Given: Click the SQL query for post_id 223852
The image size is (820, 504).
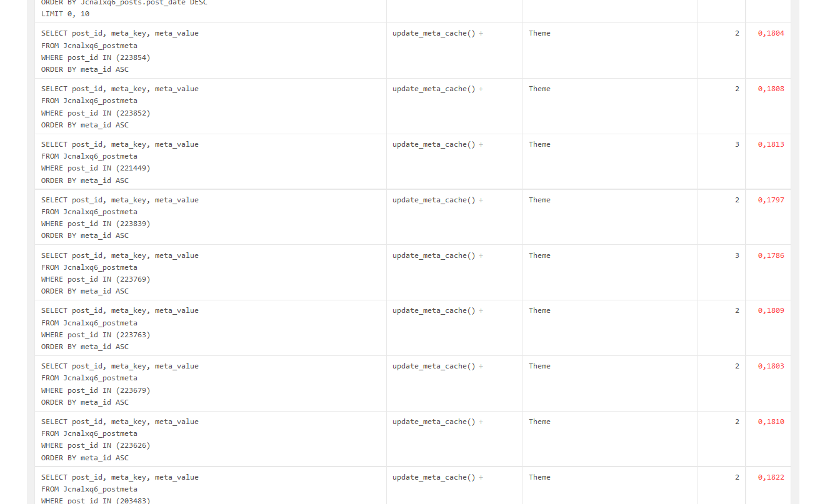Looking at the screenshot, I should point(120,107).
